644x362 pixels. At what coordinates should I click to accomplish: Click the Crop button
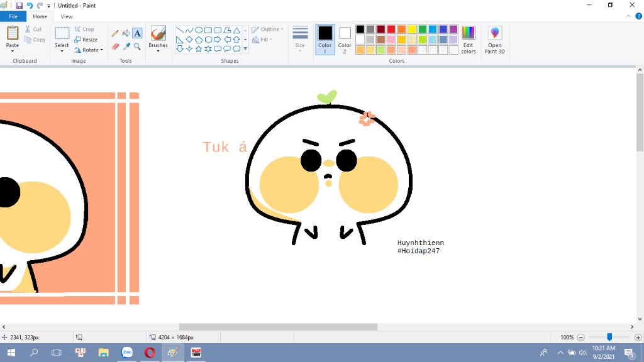pyautogui.click(x=85, y=29)
